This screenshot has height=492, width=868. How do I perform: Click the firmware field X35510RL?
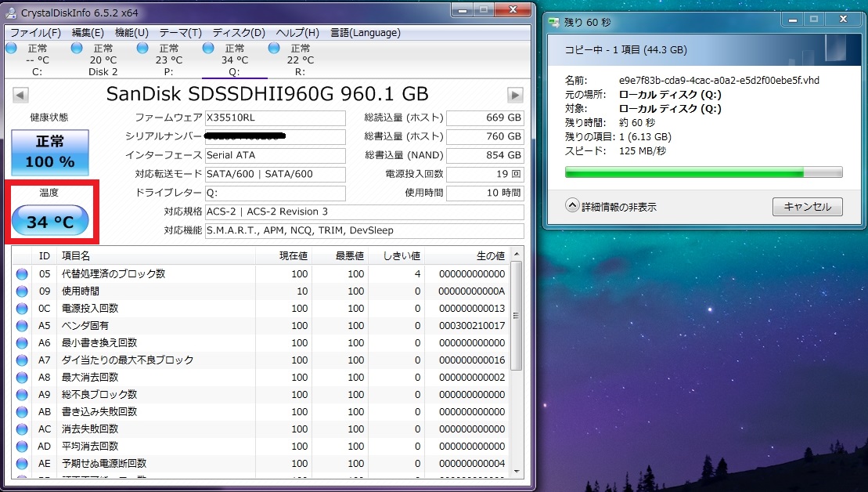276,118
